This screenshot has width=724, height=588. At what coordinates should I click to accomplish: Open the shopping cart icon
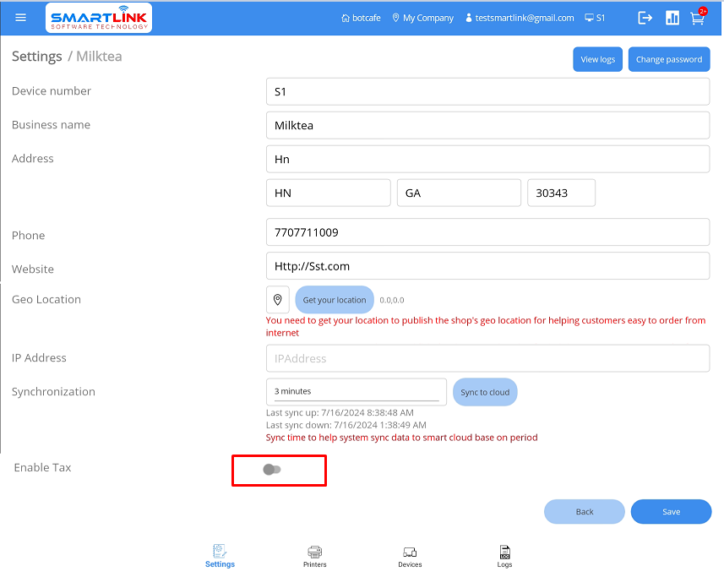(698, 18)
